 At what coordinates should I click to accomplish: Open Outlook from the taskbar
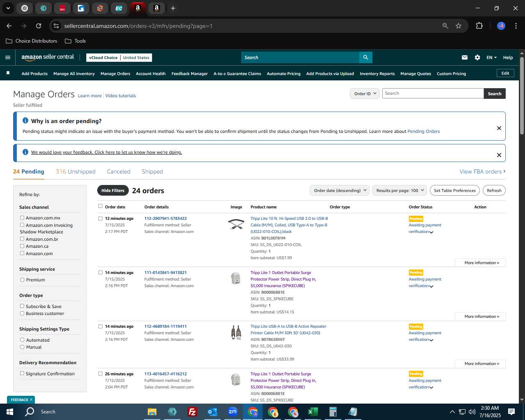(212, 412)
